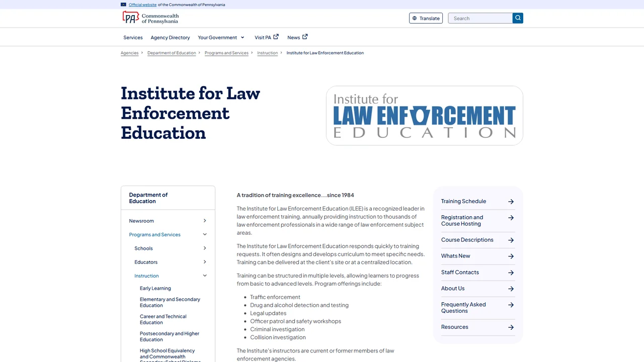Click arrow icon beside Resources

click(511, 327)
